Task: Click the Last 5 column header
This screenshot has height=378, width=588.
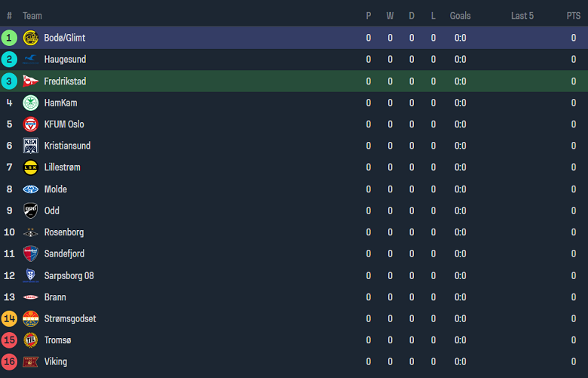Action: pos(522,16)
